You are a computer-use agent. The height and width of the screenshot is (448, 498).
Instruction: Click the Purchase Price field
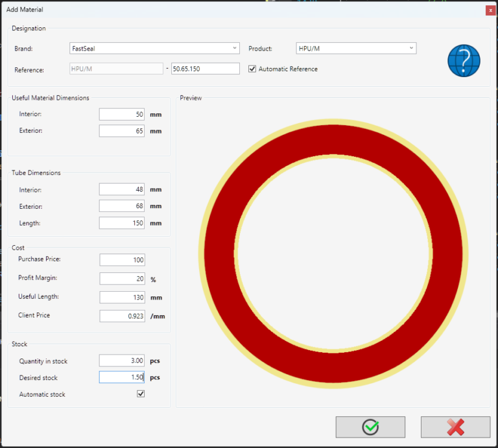pos(123,260)
